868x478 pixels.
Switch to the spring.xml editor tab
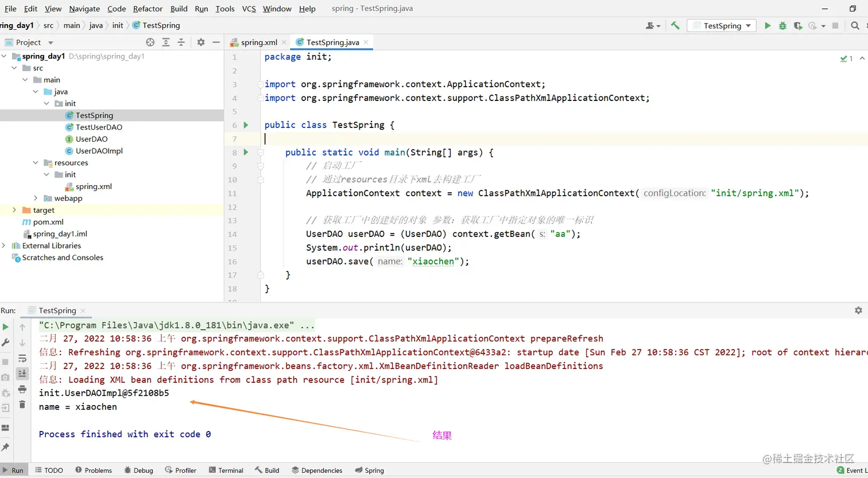coord(258,42)
